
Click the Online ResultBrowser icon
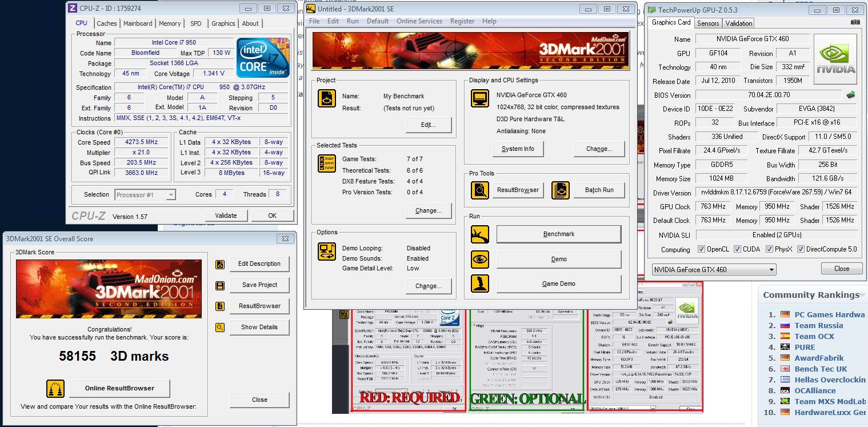[x=55, y=389]
